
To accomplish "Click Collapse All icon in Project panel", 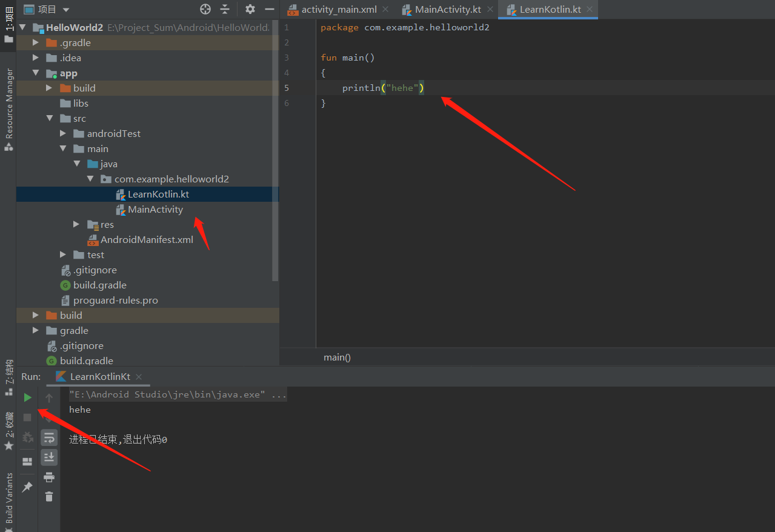I will pos(225,9).
